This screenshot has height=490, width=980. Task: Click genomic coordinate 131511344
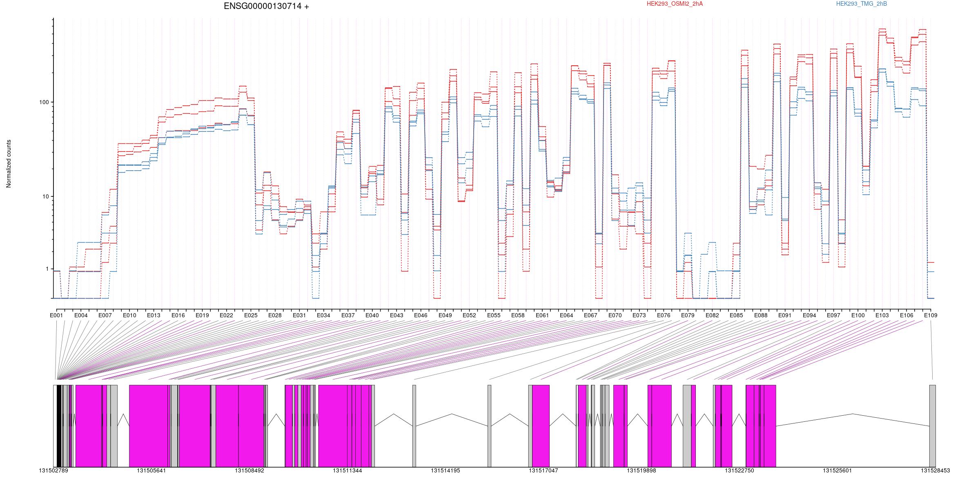click(347, 470)
